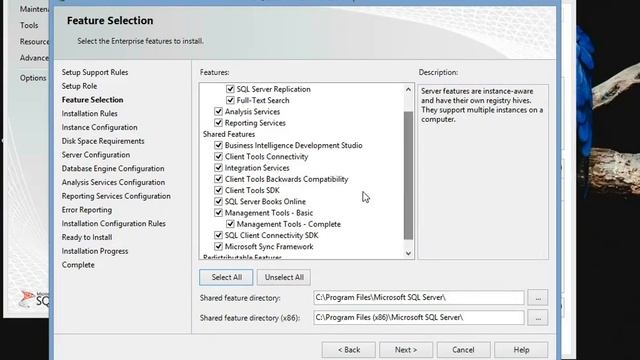Click the Unselect All button
This screenshot has width=640, height=360.
[284, 277]
